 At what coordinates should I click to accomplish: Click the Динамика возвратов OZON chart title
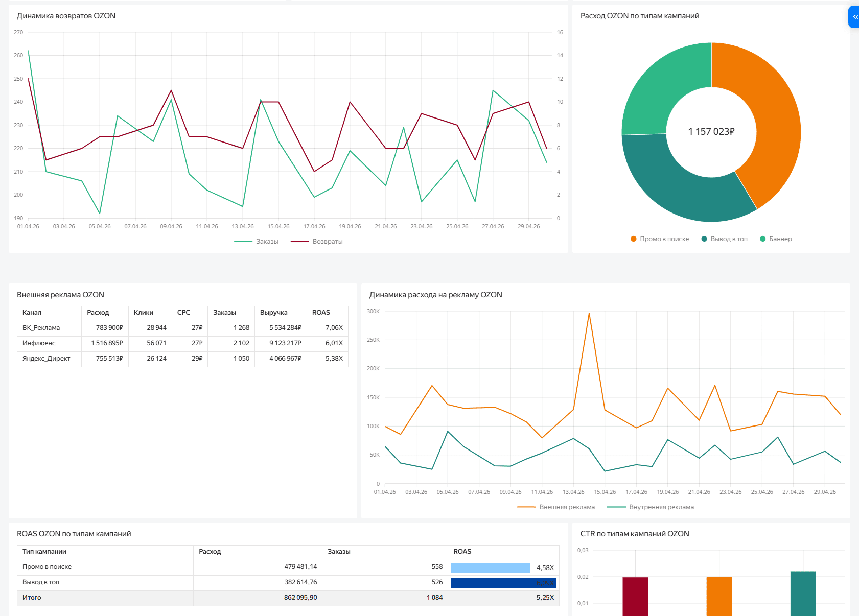point(66,16)
